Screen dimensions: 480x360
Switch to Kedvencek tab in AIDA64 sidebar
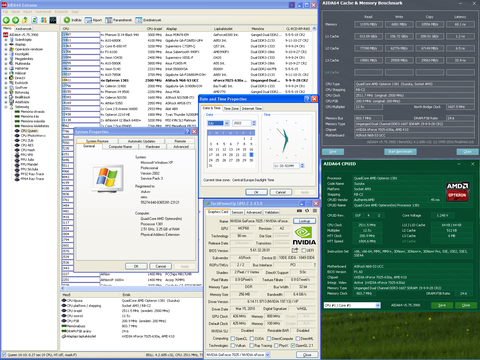(x=23, y=29)
